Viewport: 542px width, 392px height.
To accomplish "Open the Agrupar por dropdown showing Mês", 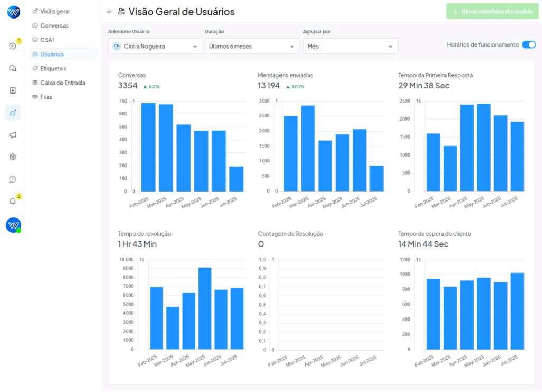I will tap(350, 47).
